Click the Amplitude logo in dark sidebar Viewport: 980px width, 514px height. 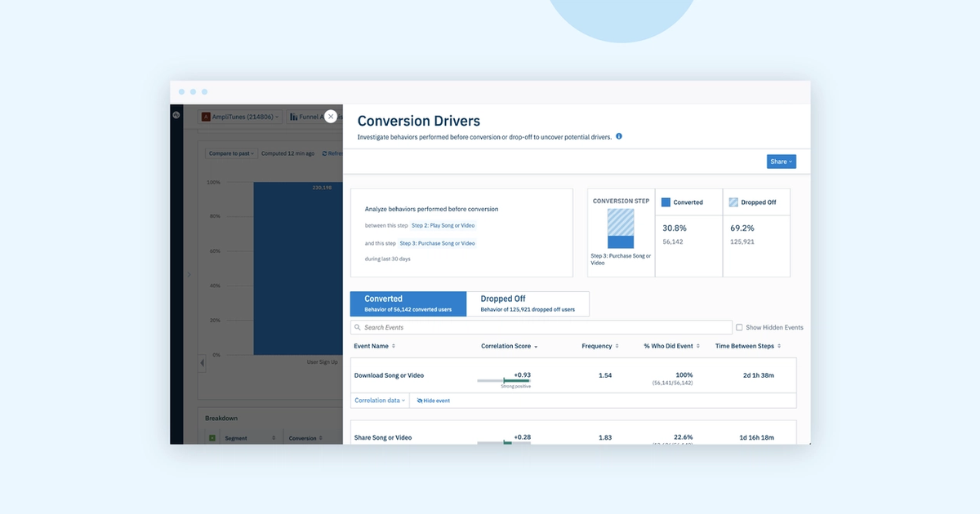click(x=176, y=116)
